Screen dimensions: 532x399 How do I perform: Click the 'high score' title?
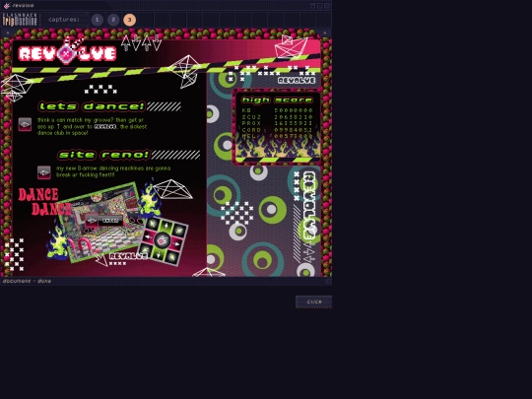click(x=277, y=100)
